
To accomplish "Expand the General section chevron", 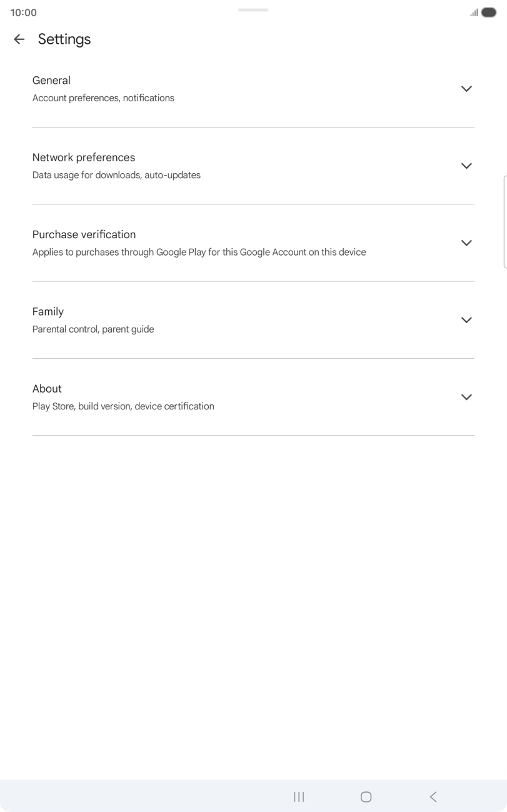I will coord(466,89).
